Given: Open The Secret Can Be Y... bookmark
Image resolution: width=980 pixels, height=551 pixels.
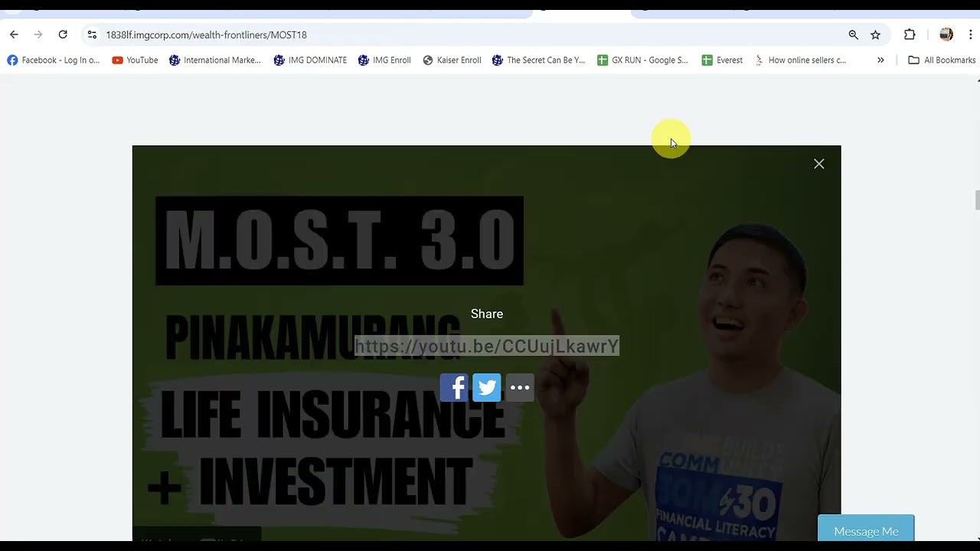Looking at the screenshot, I should pos(539,60).
